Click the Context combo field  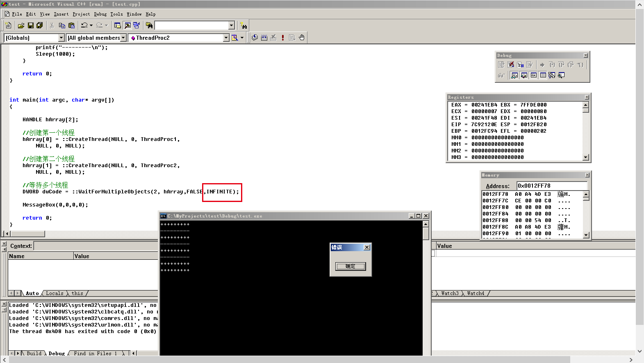[96, 246]
